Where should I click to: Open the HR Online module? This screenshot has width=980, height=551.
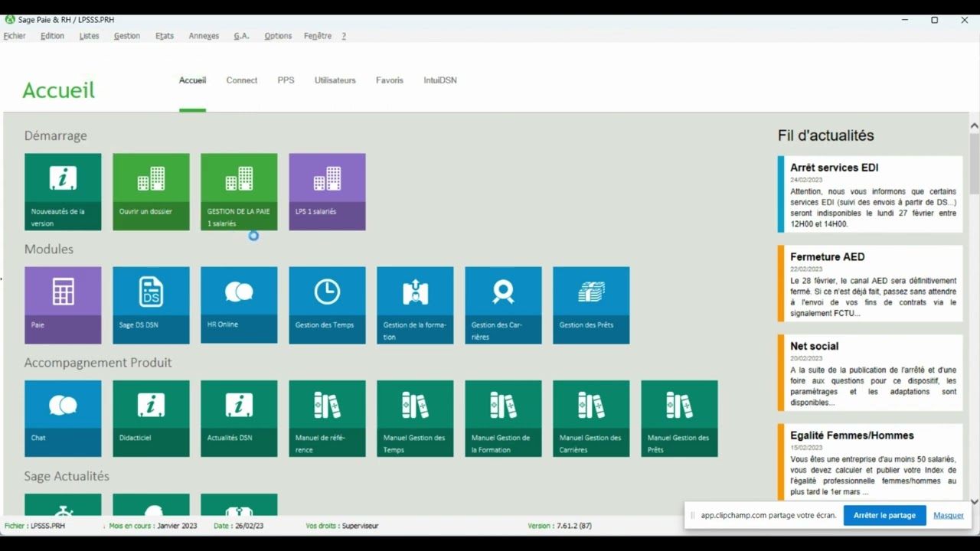coord(239,305)
